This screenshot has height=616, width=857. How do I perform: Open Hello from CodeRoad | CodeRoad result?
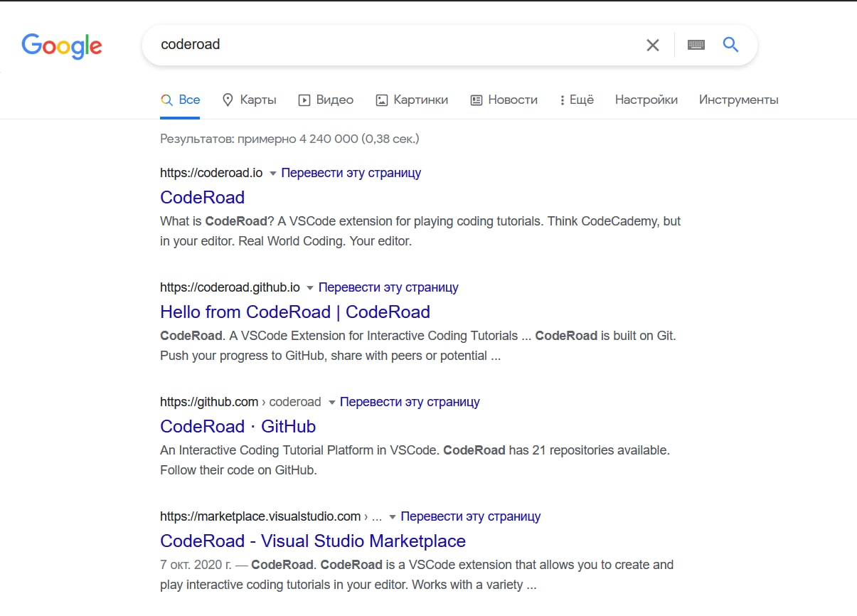click(x=295, y=312)
